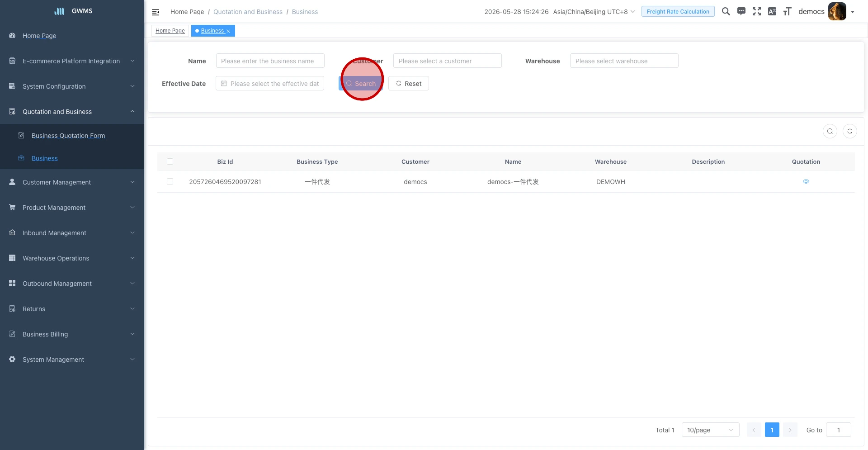The height and width of the screenshot is (450, 868).
Task: Click the Quotation and Business sidebar icon
Action: pyautogui.click(x=12, y=111)
